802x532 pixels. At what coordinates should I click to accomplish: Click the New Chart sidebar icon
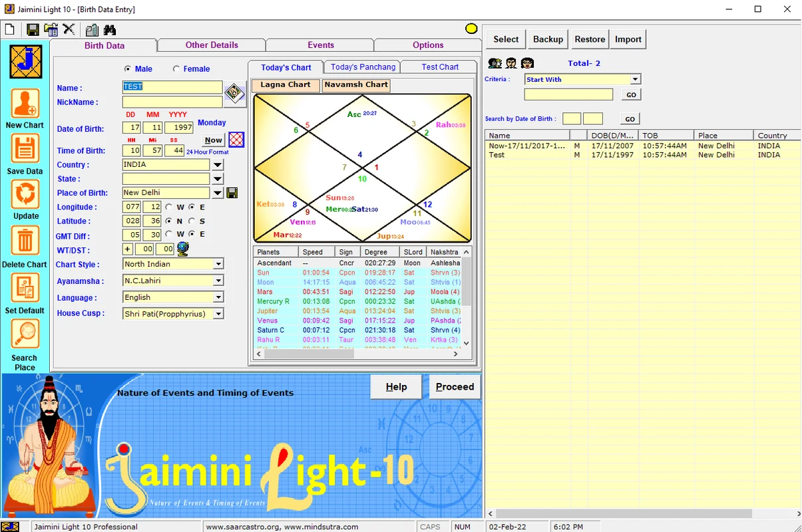[x=25, y=104]
